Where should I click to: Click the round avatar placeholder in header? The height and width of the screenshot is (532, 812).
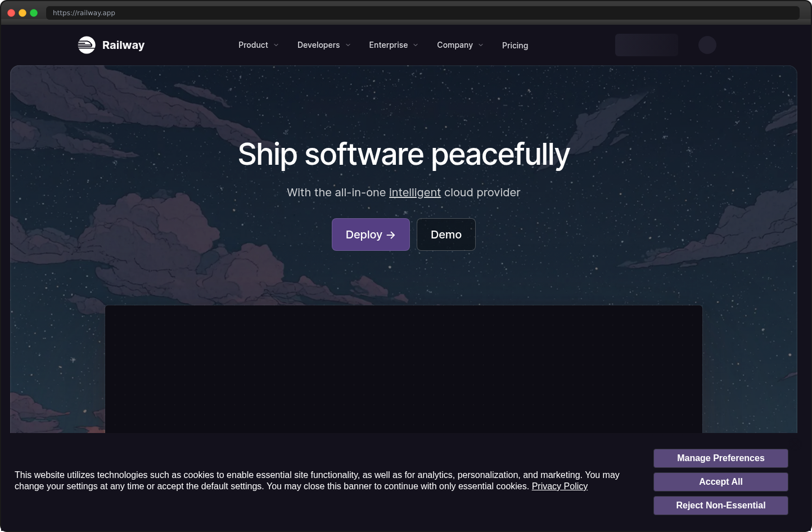click(707, 45)
